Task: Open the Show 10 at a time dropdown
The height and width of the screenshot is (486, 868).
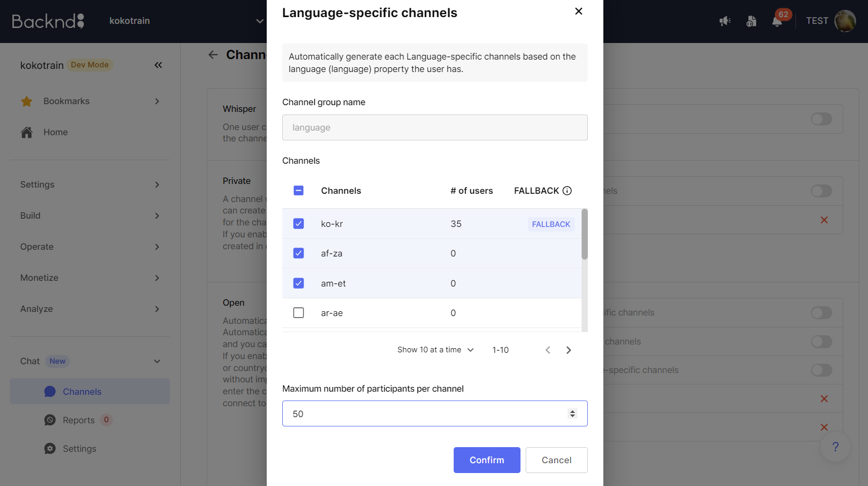Action: (x=436, y=350)
